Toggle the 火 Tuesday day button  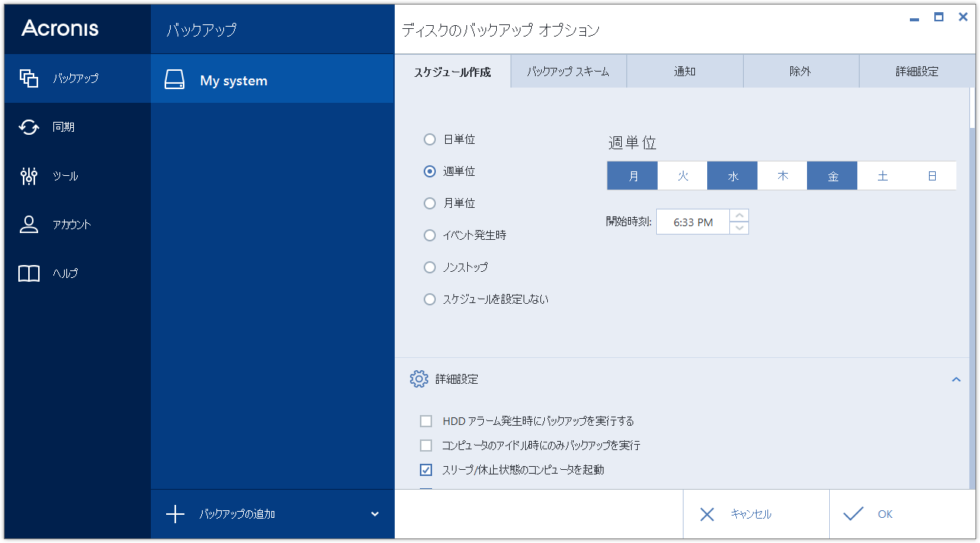pyautogui.click(x=683, y=176)
